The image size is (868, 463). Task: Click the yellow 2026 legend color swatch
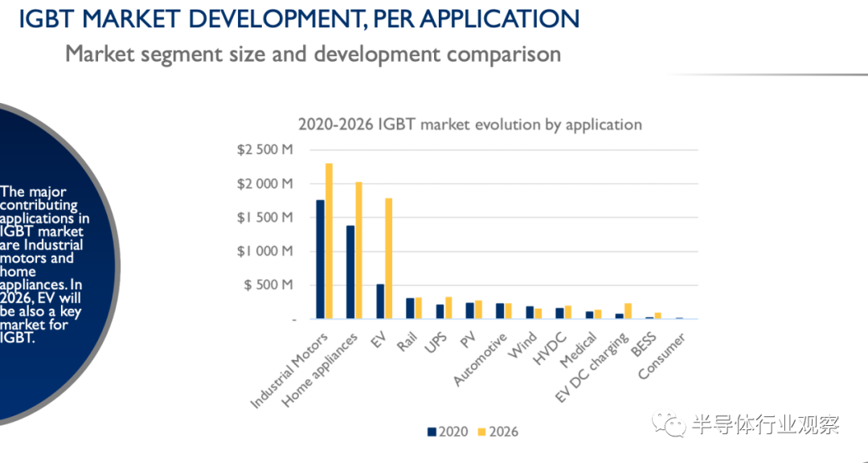pyautogui.click(x=481, y=432)
